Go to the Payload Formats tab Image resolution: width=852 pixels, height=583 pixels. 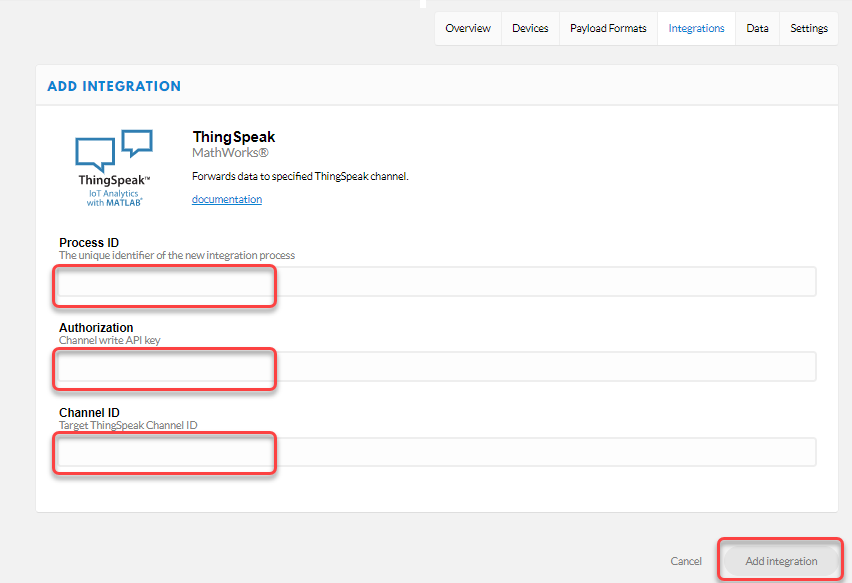click(608, 28)
